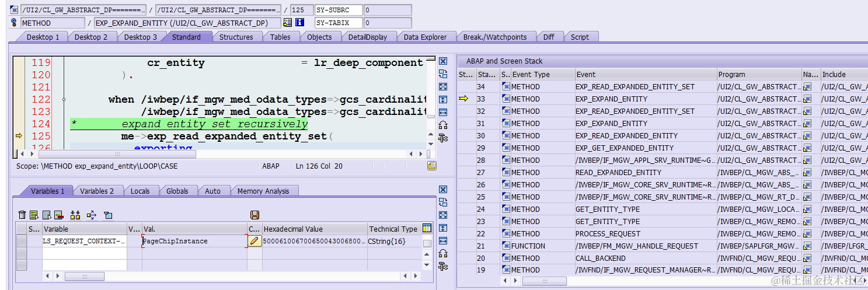This screenshot has height=290, width=868.
Task: Open the column layout chooser in the variables table
Action: [427, 228]
